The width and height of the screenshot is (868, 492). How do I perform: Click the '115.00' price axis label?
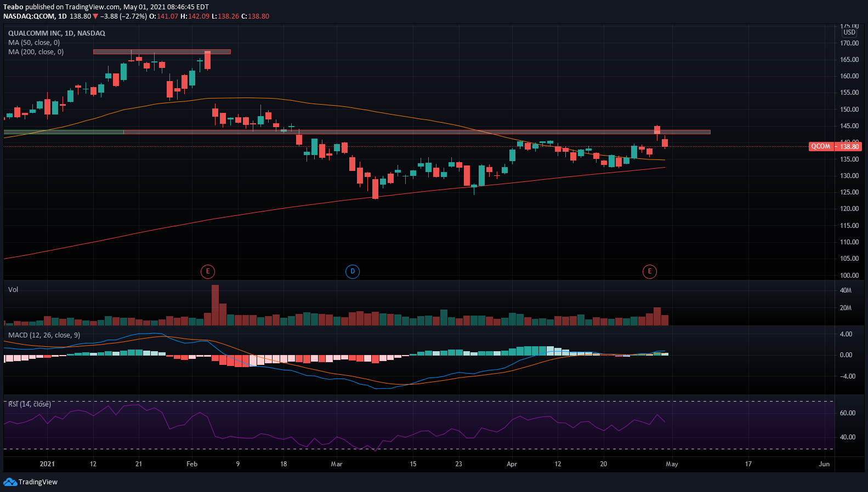click(849, 226)
